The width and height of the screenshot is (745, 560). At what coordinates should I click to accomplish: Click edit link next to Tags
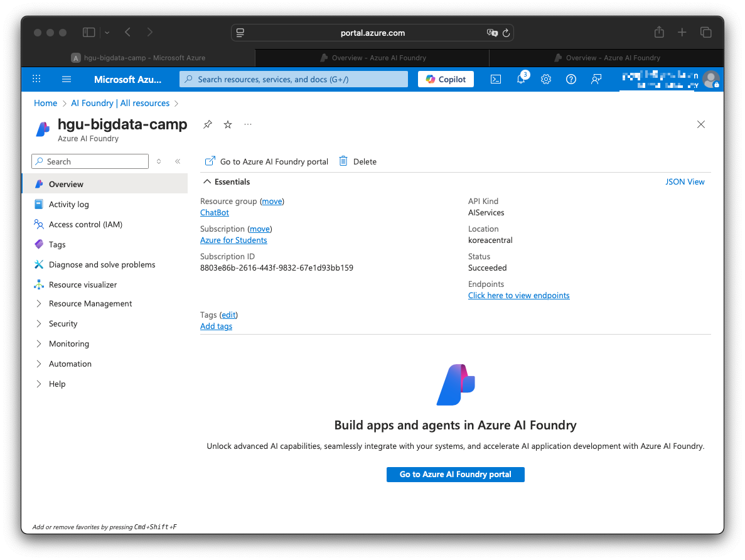(228, 315)
